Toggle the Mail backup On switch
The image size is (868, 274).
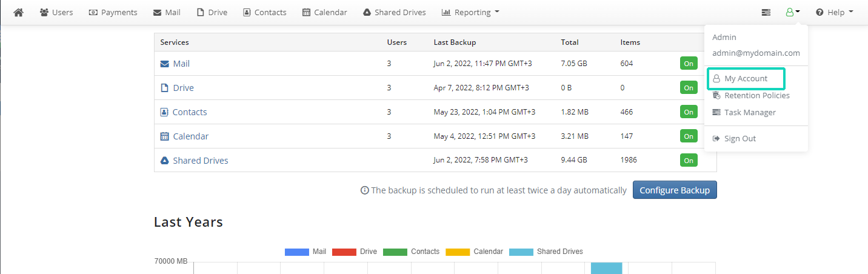689,64
